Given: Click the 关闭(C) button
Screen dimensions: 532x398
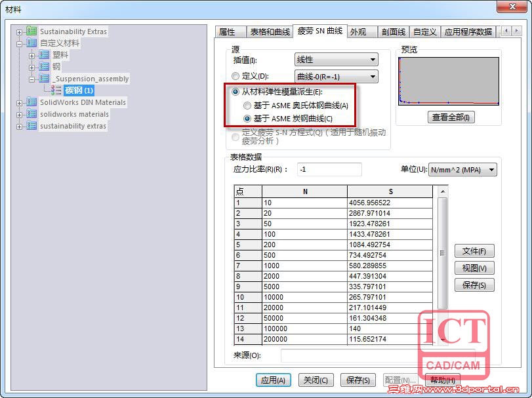Looking at the screenshot, I should 316,380.
